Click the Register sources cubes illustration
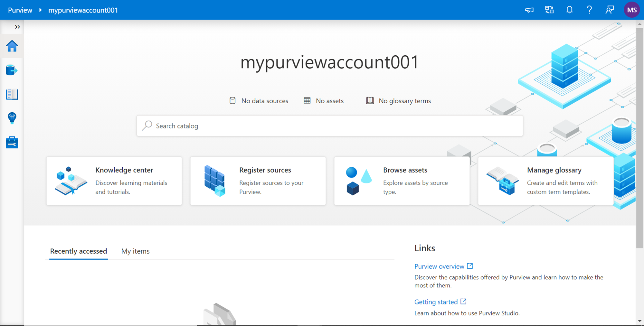 click(215, 181)
